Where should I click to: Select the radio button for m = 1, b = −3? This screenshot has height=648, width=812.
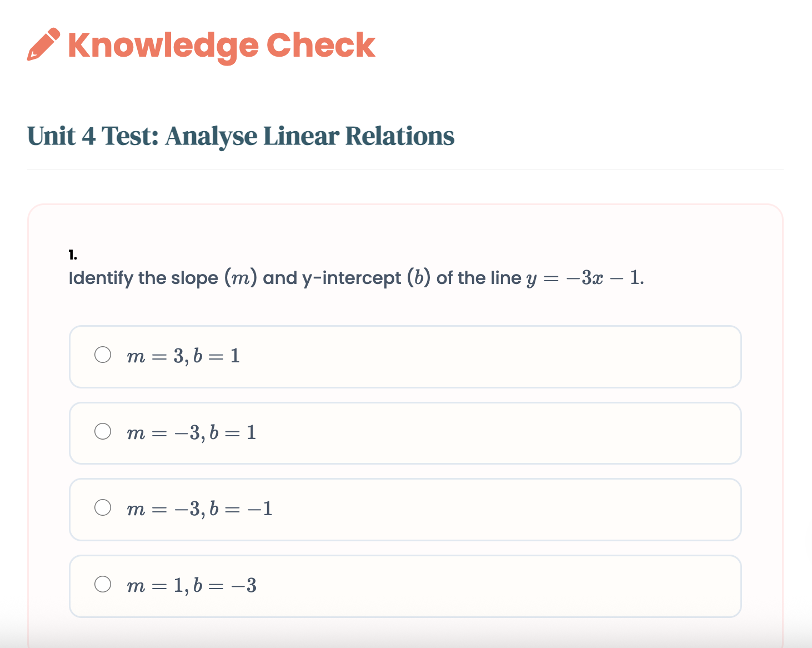coord(103,584)
